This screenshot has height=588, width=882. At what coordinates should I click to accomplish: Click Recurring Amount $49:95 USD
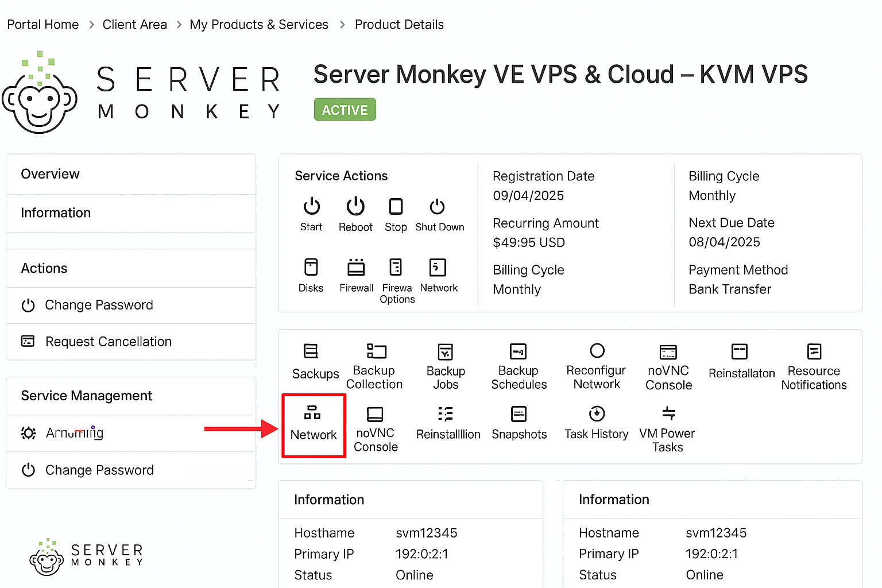pyautogui.click(x=529, y=243)
